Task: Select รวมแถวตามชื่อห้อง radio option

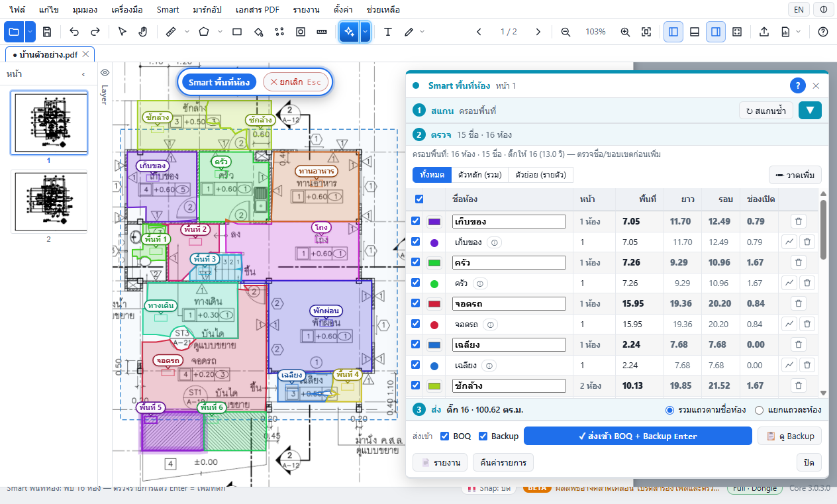Action: coord(669,410)
